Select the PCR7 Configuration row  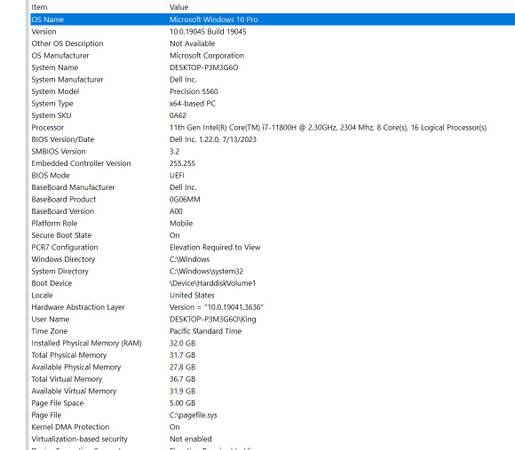pos(272,248)
